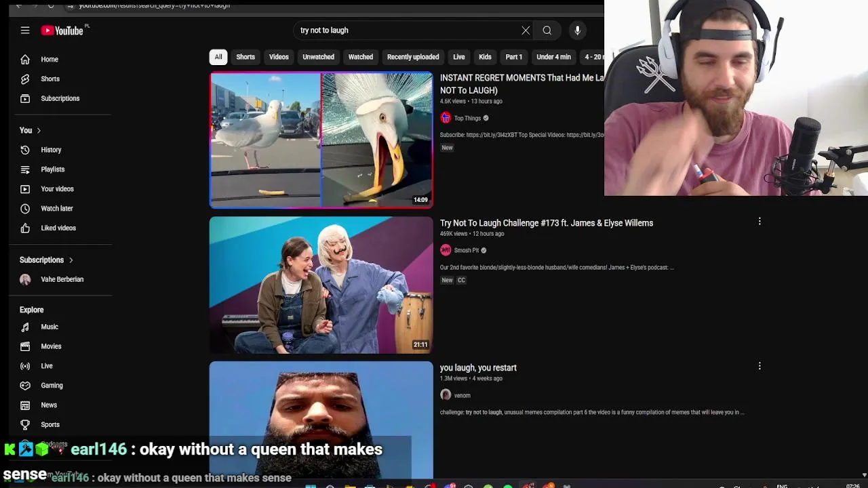This screenshot has height=488, width=868.
Task: Select the Live filter chip
Action: (459, 57)
